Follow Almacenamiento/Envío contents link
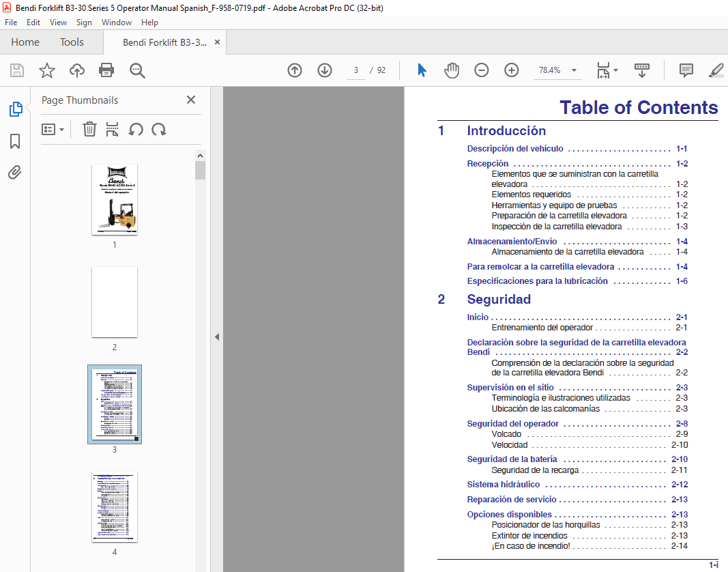Screen dimensions: 728x572 pyautogui.click(x=512, y=241)
